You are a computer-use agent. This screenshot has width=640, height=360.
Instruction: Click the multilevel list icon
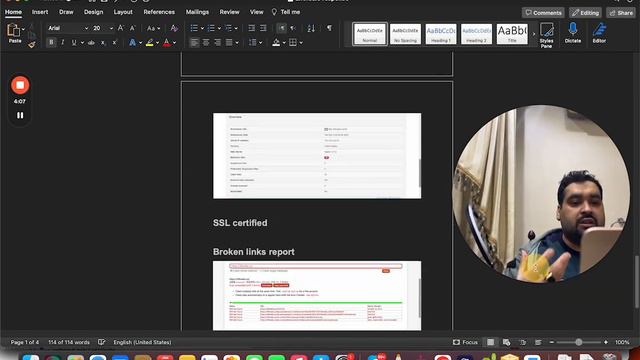click(x=228, y=28)
